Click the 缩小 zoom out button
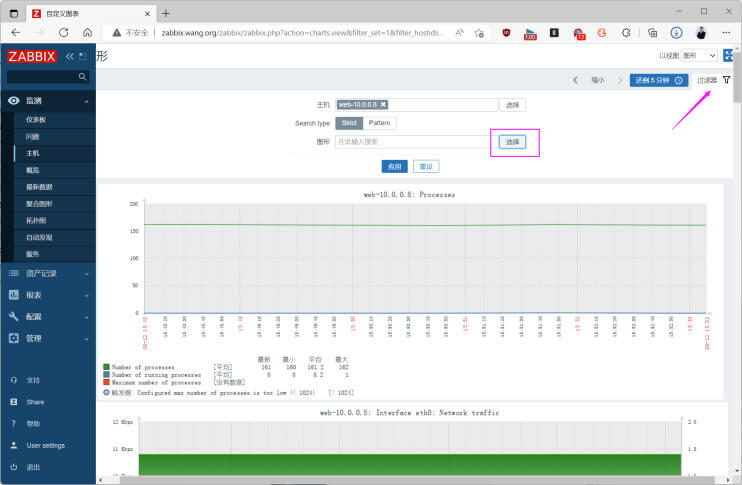Image resolution: width=742 pixels, height=485 pixels. click(598, 80)
